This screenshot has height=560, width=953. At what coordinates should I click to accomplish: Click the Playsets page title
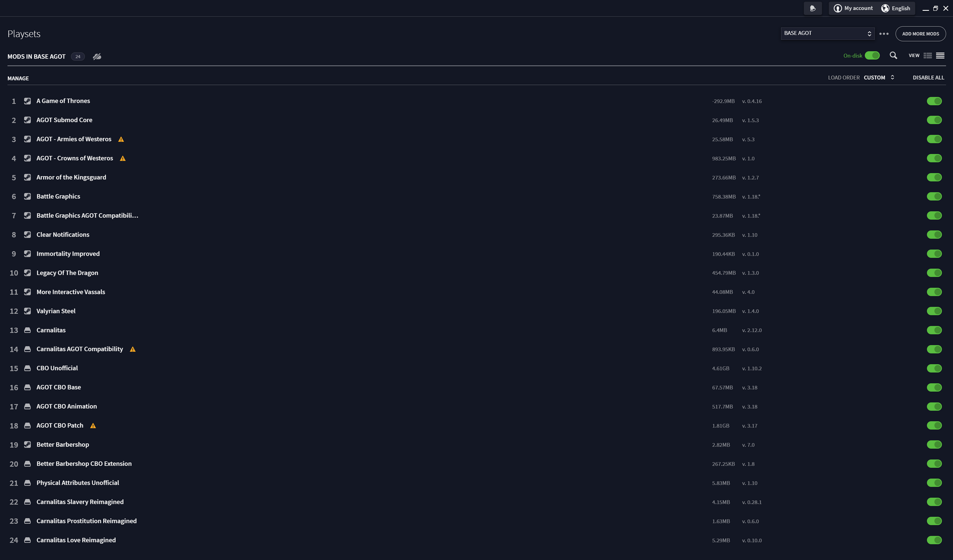click(x=24, y=34)
